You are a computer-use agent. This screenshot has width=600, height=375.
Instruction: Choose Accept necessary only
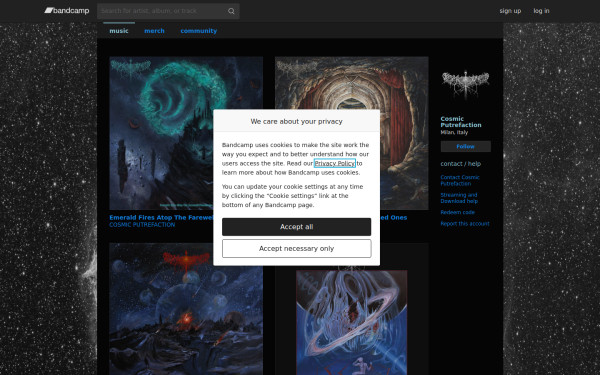[x=297, y=248]
